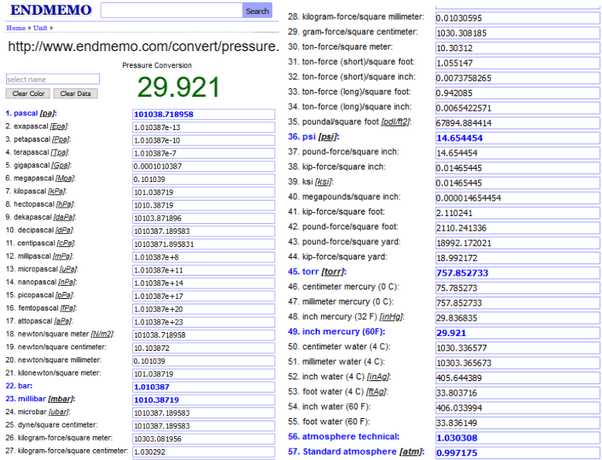Click the dekapascal value field
This screenshot has width=602, height=460.
pos(203,218)
